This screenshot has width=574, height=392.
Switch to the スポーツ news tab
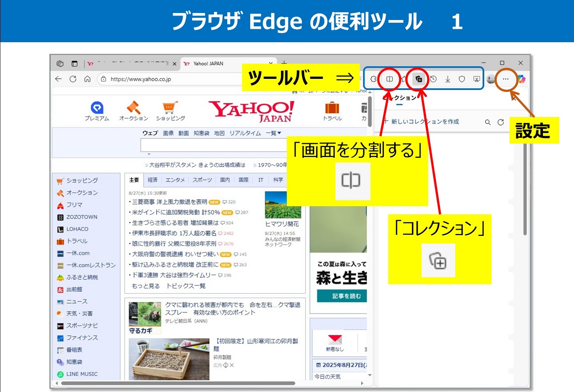coord(202,180)
